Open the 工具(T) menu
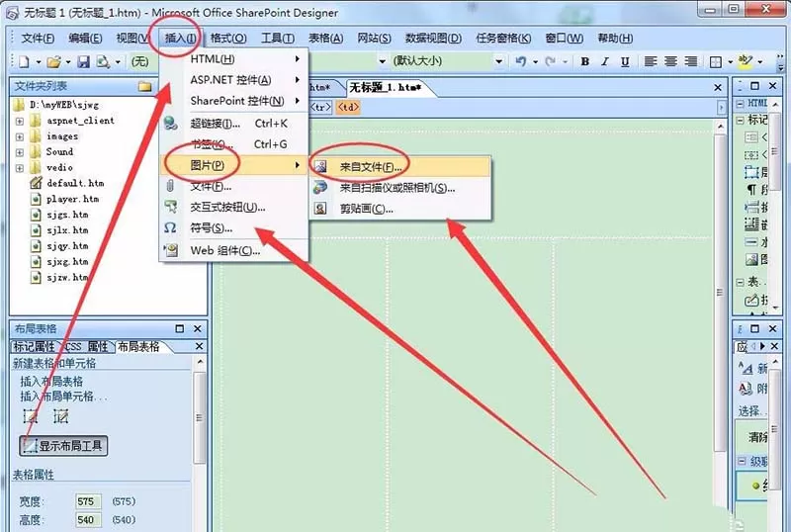This screenshot has height=532, width=791. click(x=278, y=39)
